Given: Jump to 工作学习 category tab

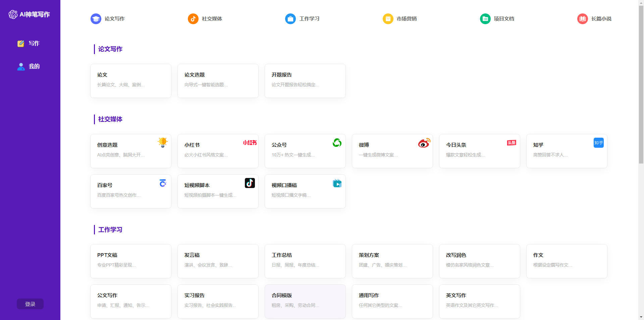Looking at the screenshot, I should tap(302, 19).
